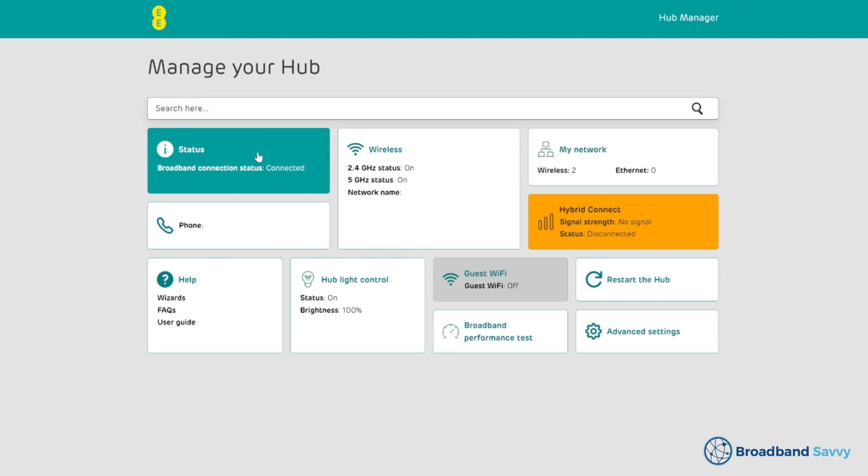Click the Phone handset icon
Image resolution: width=868 pixels, height=476 pixels.
click(x=165, y=225)
